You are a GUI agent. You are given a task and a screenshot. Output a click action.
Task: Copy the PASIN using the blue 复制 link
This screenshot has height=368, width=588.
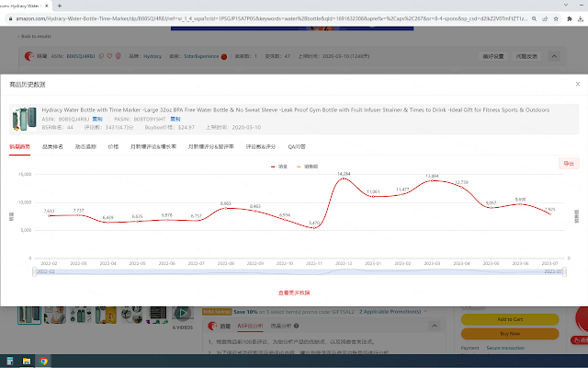(175, 119)
